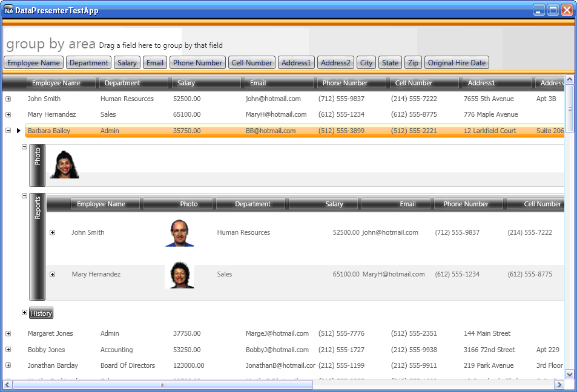Click the vertical scrollbar up arrow
The image size is (577, 392).
point(569,80)
